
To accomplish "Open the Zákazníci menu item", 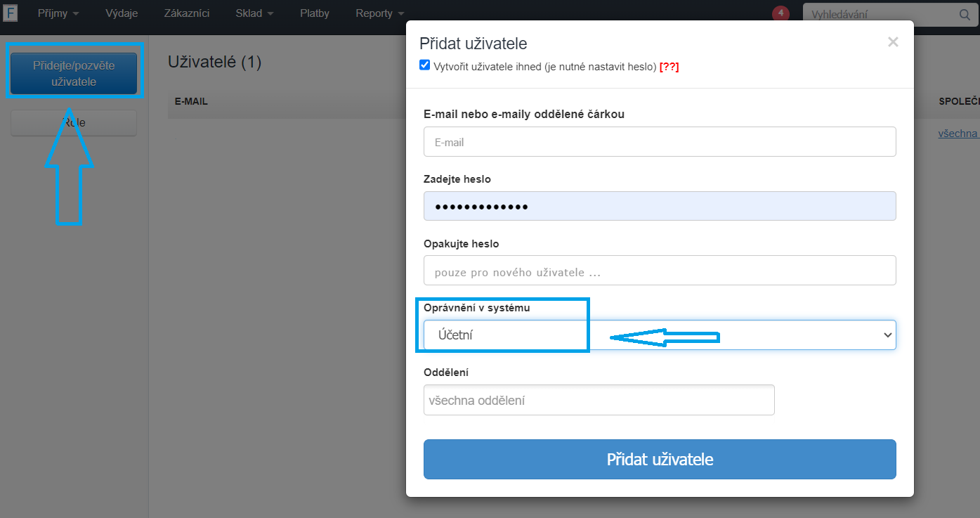I will [x=186, y=13].
